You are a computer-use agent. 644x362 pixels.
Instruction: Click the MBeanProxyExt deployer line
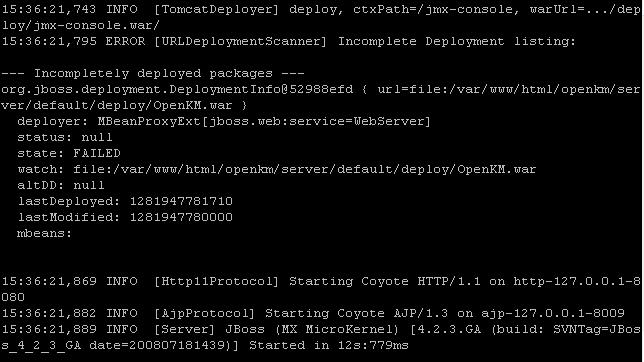224,122
